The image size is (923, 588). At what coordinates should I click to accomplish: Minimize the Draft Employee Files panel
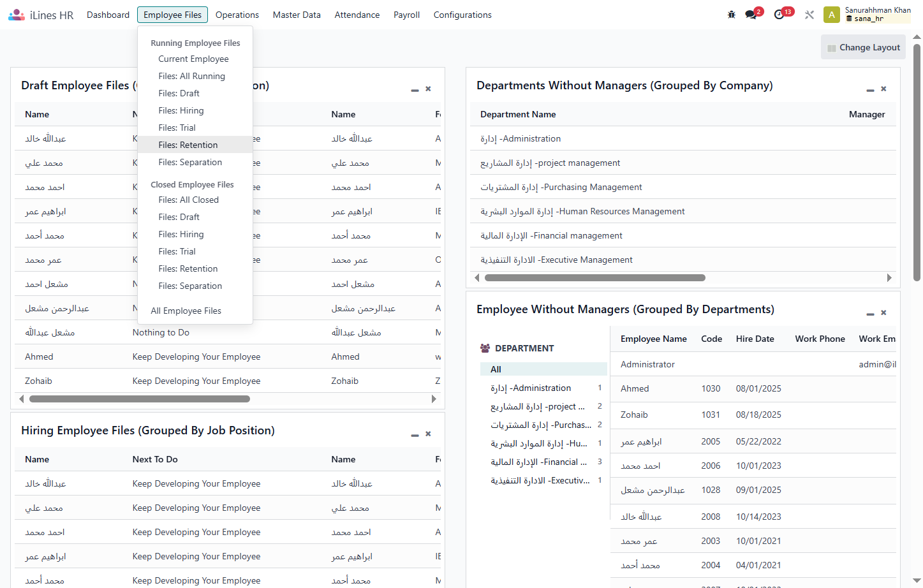click(x=415, y=90)
